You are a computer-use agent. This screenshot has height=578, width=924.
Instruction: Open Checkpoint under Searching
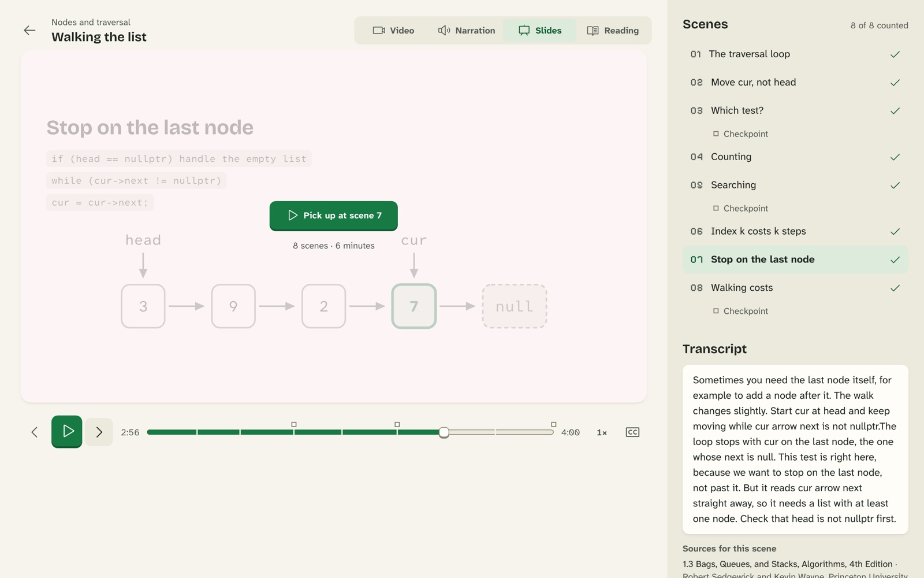point(740,209)
